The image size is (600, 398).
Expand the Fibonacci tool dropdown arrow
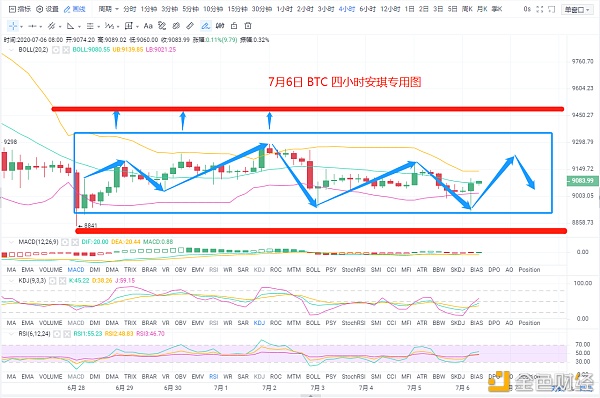click(98, 27)
